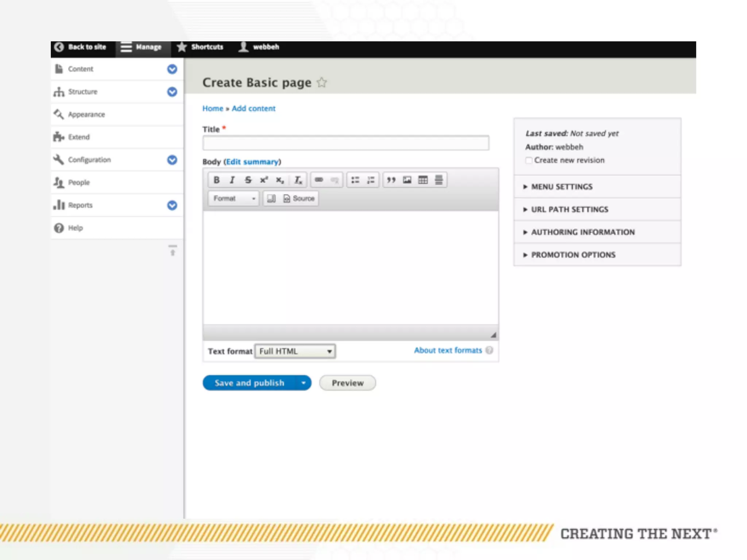Add page to shortcuts with star icon
This screenshot has width=747, height=560.
tap(322, 82)
